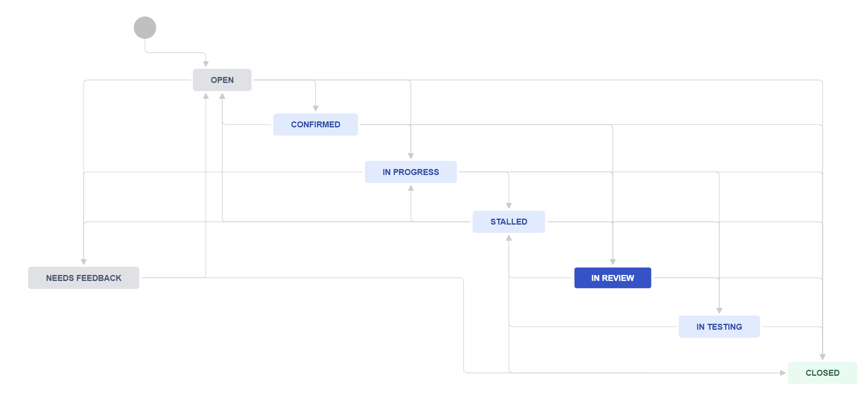The width and height of the screenshot is (868, 396).
Task: Click arrowhead entering CLOSED from above
Action: pos(822,357)
